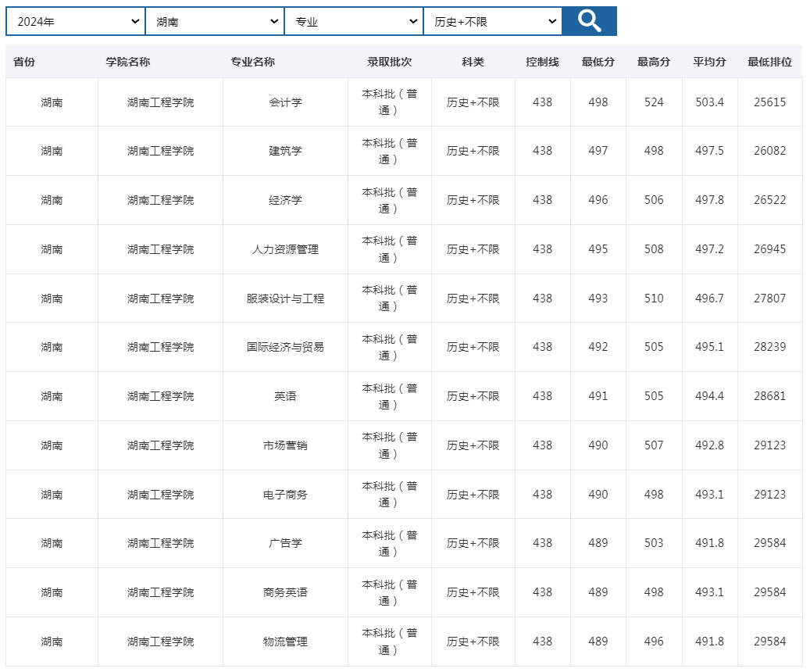Click the lowest score 497
This screenshot has width=810, height=672.
598,151
